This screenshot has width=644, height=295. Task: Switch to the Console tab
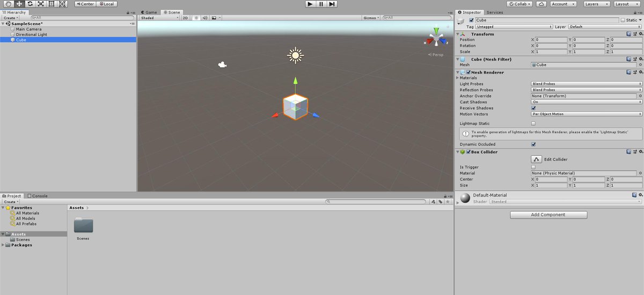tap(38, 196)
